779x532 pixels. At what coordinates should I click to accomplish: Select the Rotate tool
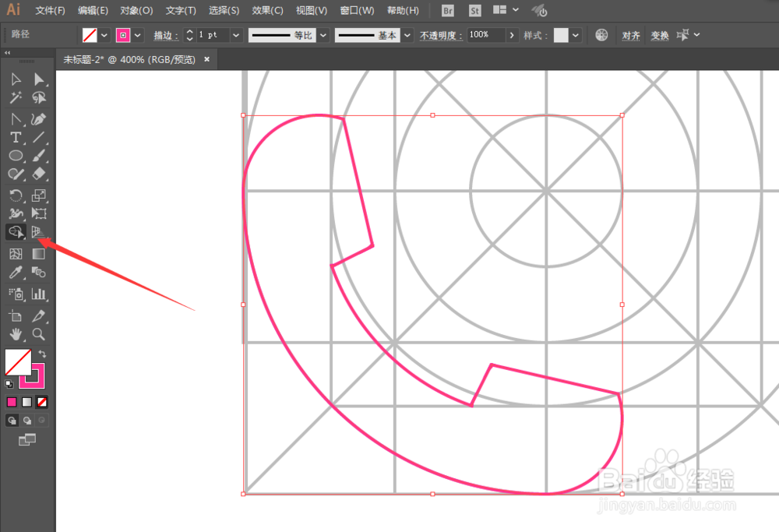(14, 194)
